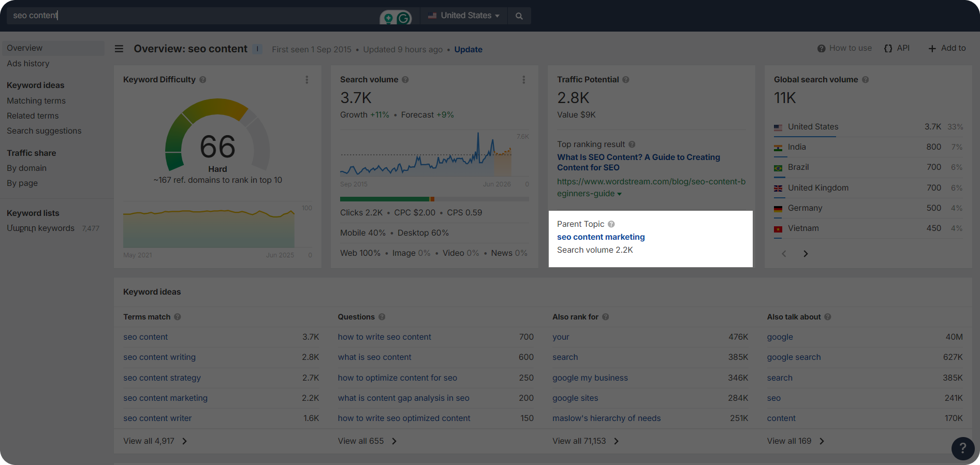Click the seo content search field
This screenshot has width=980, height=465.
192,16
